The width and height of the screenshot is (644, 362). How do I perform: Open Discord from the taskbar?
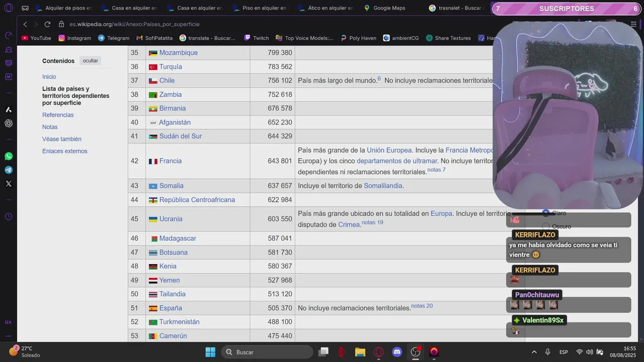tap(397, 352)
